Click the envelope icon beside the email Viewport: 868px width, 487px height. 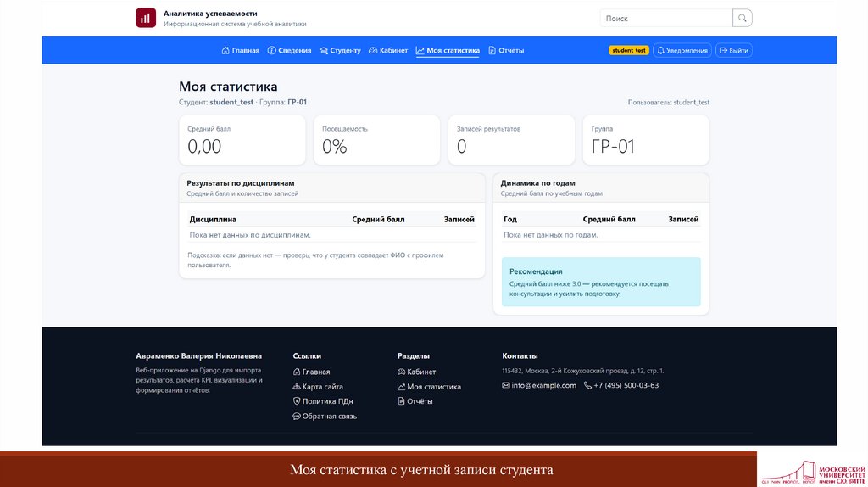(x=506, y=385)
